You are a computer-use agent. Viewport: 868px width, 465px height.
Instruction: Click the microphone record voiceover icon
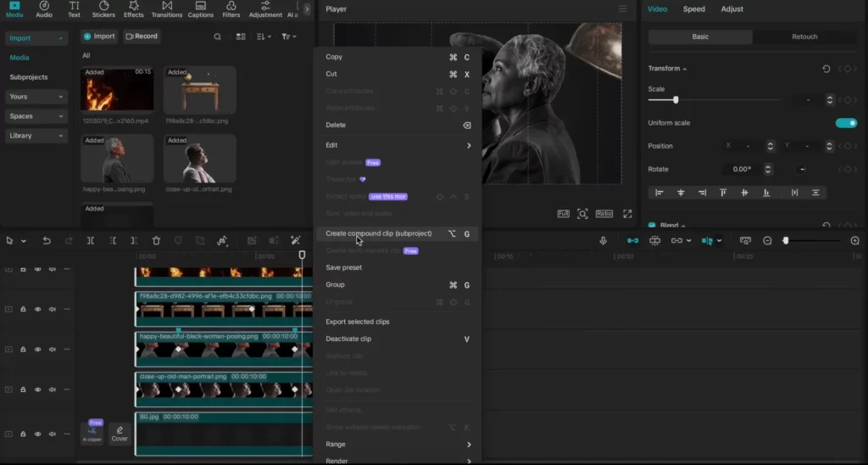(x=603, y=240)
